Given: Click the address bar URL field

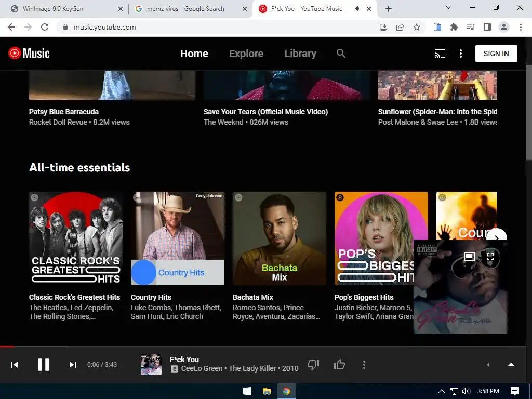Looking at the screenshot, I should point(217,27).
